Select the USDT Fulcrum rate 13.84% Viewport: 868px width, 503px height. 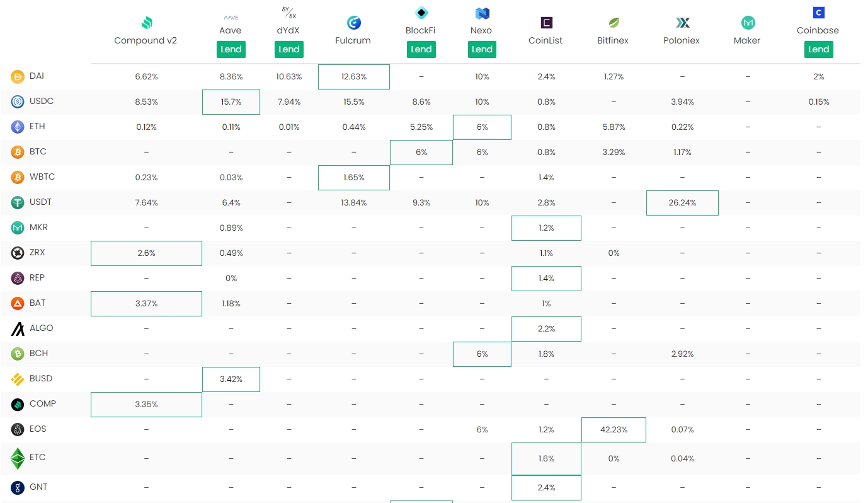[x=354, y=203]
